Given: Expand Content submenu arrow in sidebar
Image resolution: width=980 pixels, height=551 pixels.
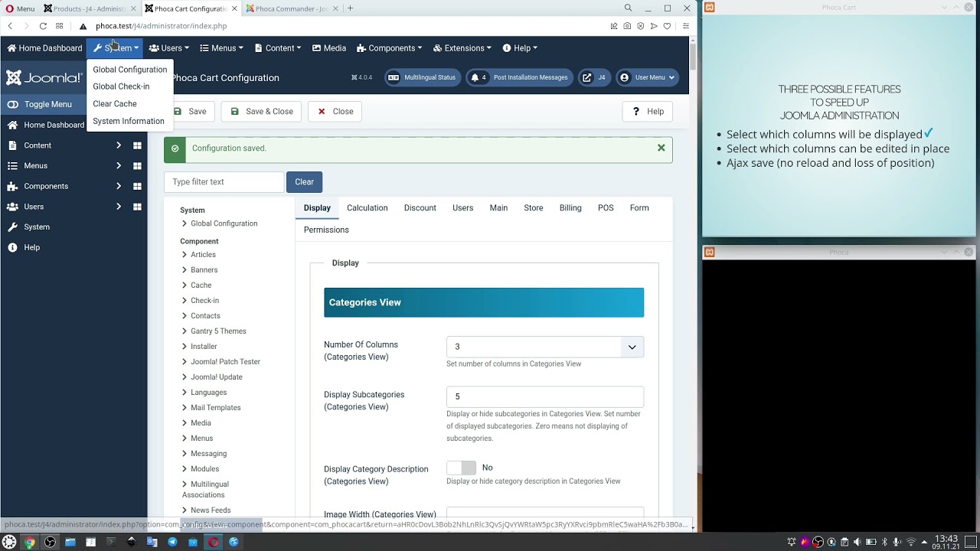Looking at the screenshot, I should tap(119, 145).
